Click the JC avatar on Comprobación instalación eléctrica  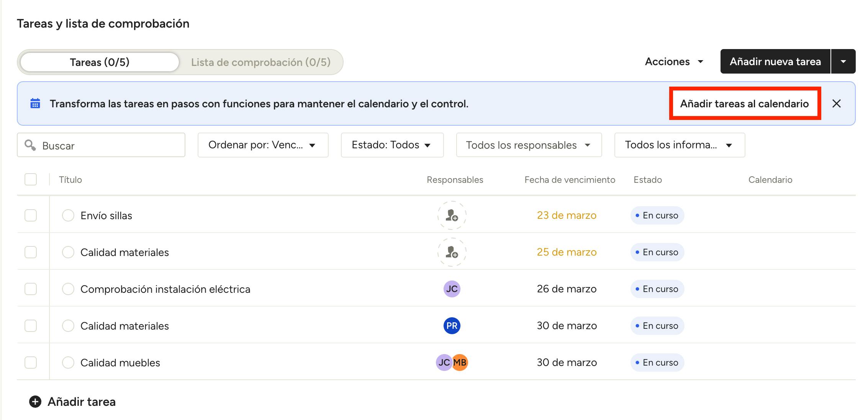(452, 289)
